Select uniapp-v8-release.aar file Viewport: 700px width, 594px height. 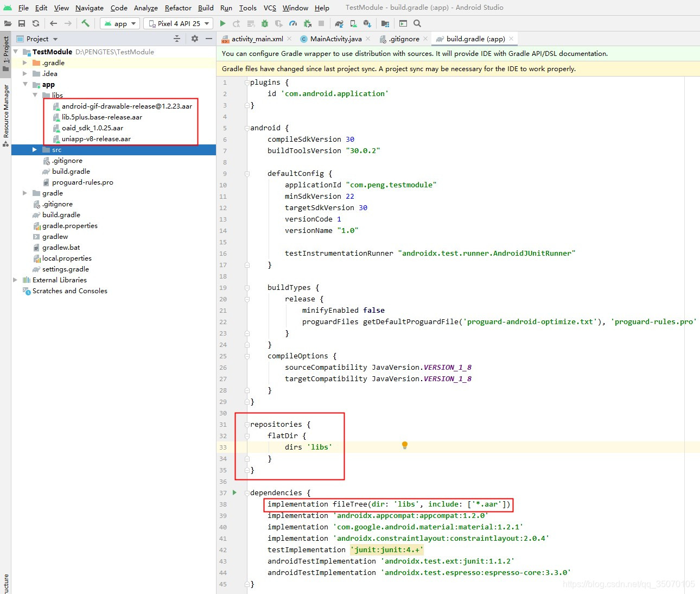[x=92, y=138]
